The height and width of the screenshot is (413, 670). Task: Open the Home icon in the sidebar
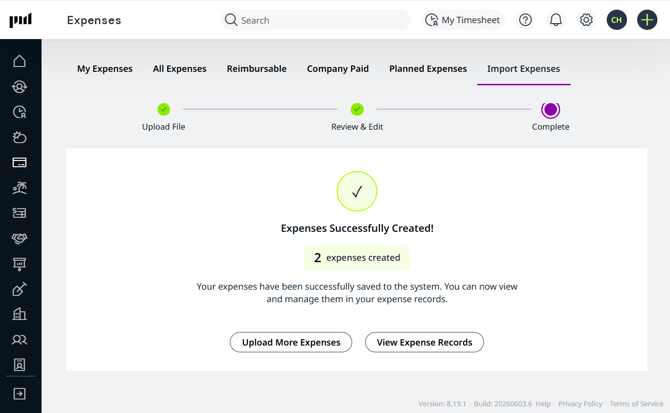(19, 62)
